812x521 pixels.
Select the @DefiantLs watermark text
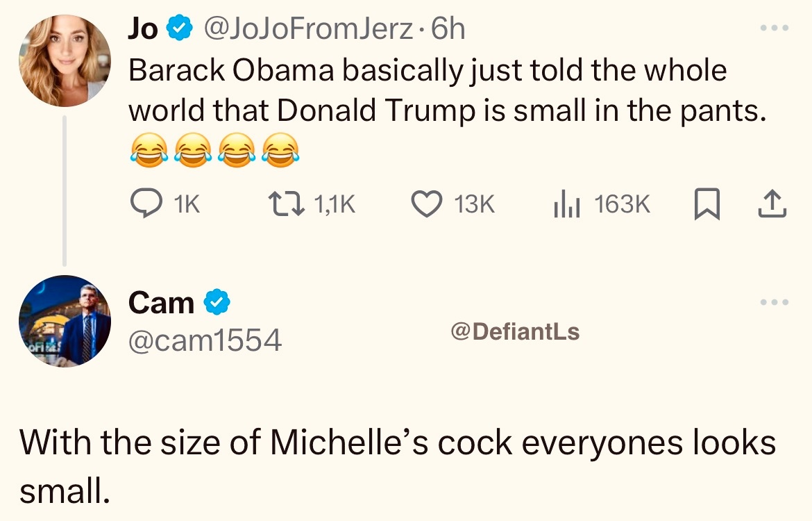[516, 331]
